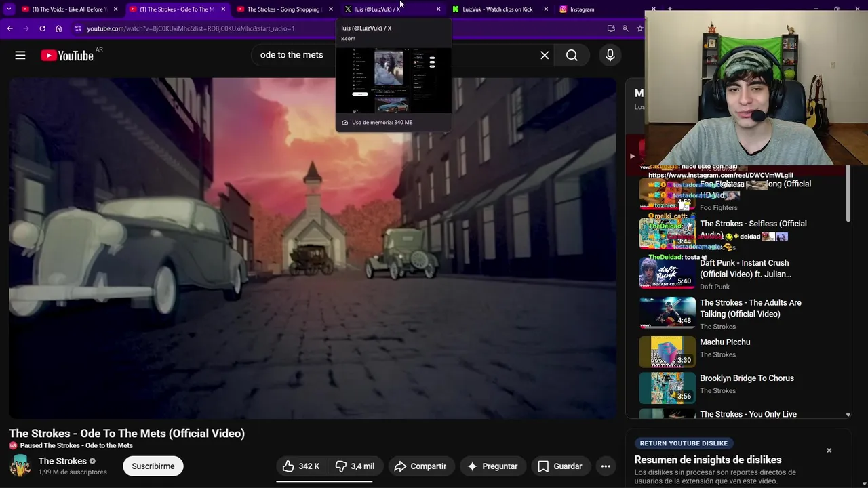
Task: Open the Machu Picchu thumbnail
Action: tap(667, 352)
